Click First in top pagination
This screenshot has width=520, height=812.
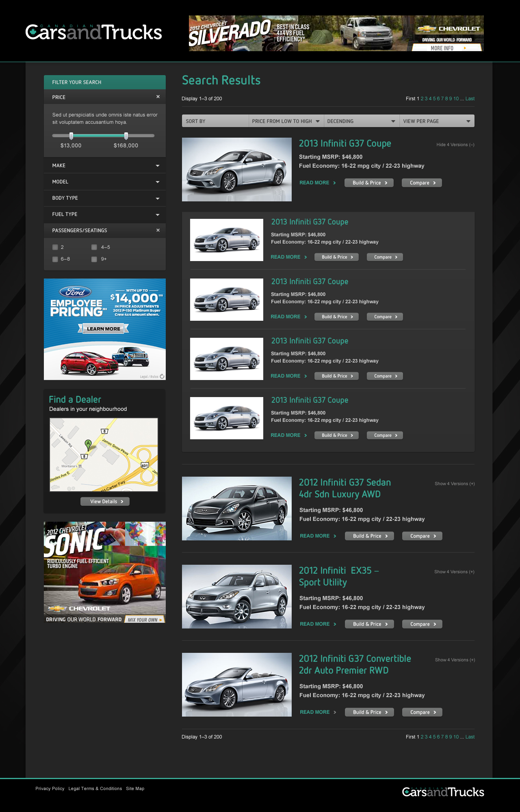pos(410,99)
